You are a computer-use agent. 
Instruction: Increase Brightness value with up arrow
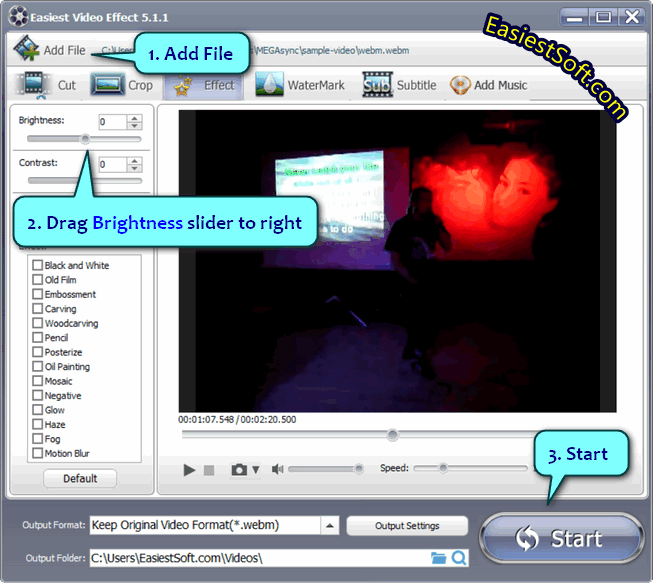coord(135,118)
